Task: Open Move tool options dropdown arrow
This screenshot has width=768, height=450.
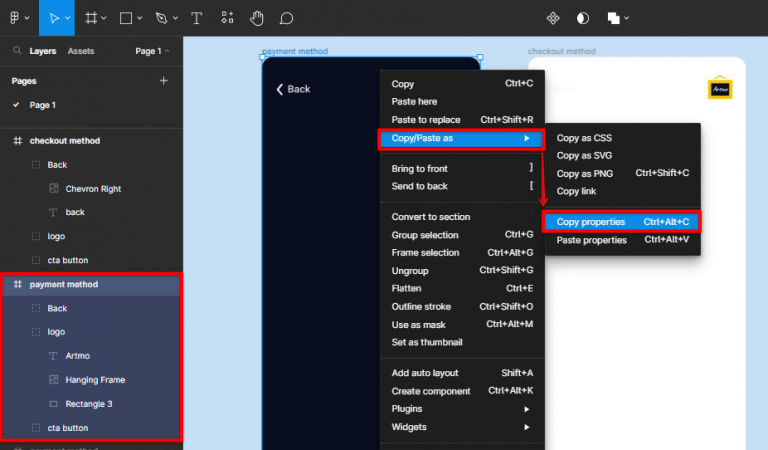Action: tap(68, 18)
